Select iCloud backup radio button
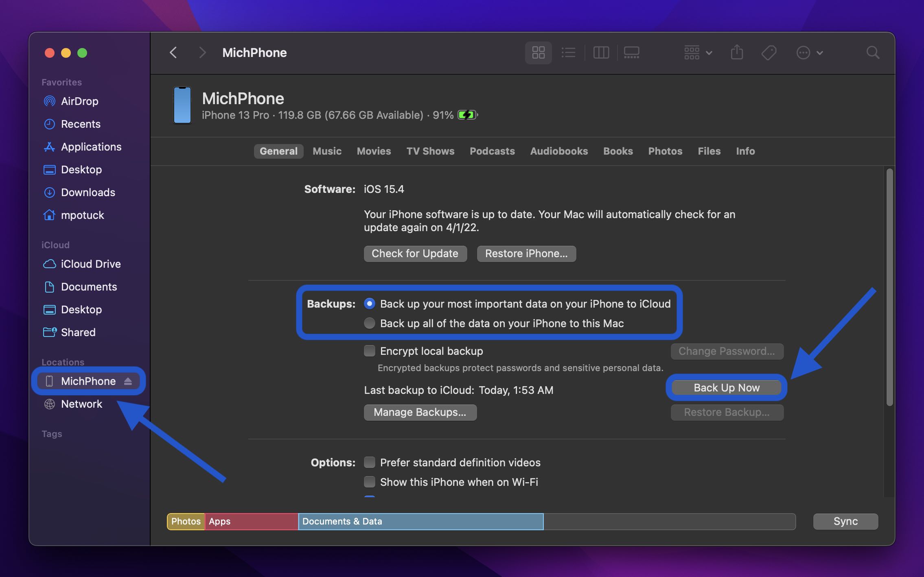The width and height of the screenshot is (924, 577). [x=369, y=304]
